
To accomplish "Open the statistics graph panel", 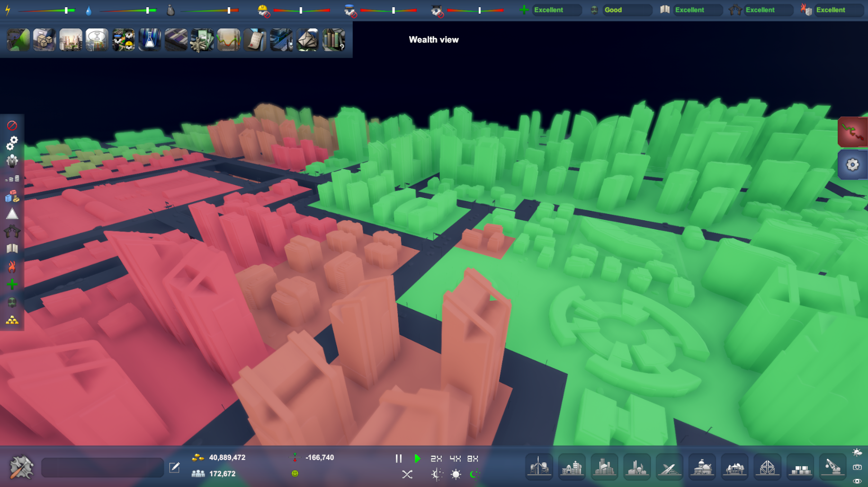I will (229, 40).
